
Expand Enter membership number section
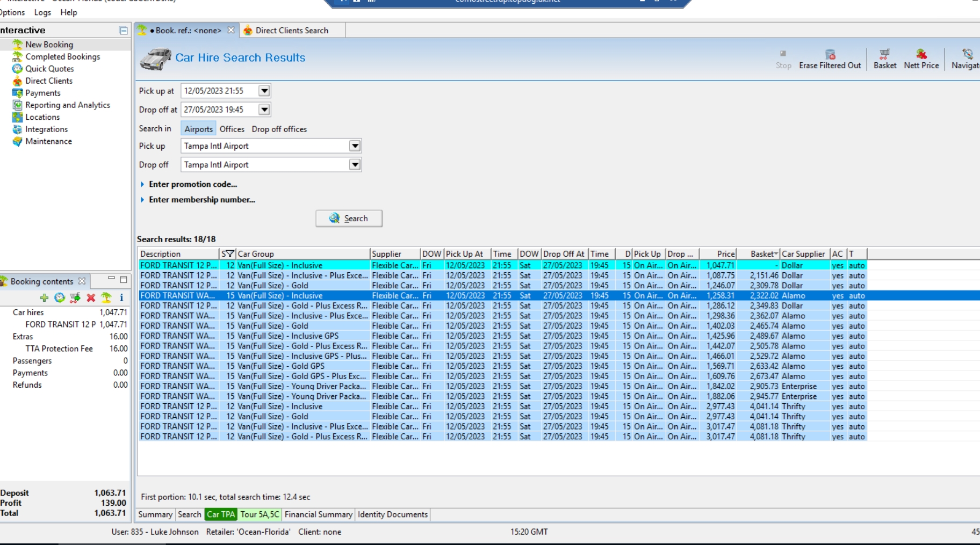click(x=142, y=200)
